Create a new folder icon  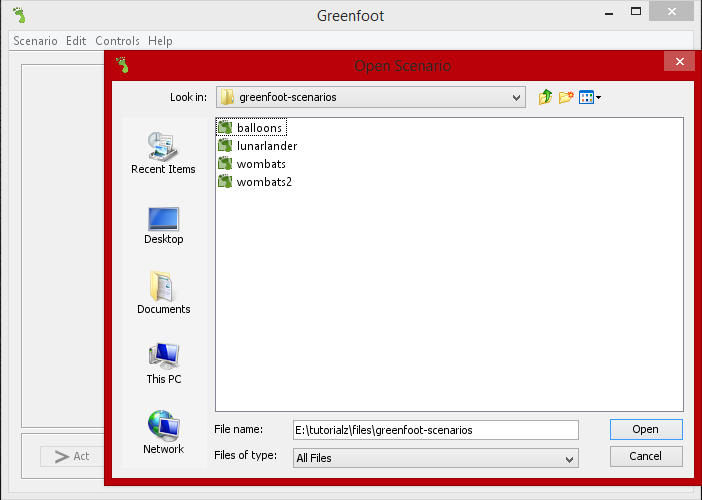[x=566, y=97]
